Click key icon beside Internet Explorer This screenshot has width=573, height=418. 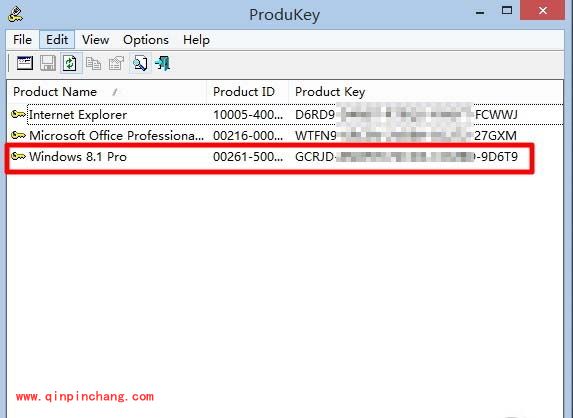(18, 114)
